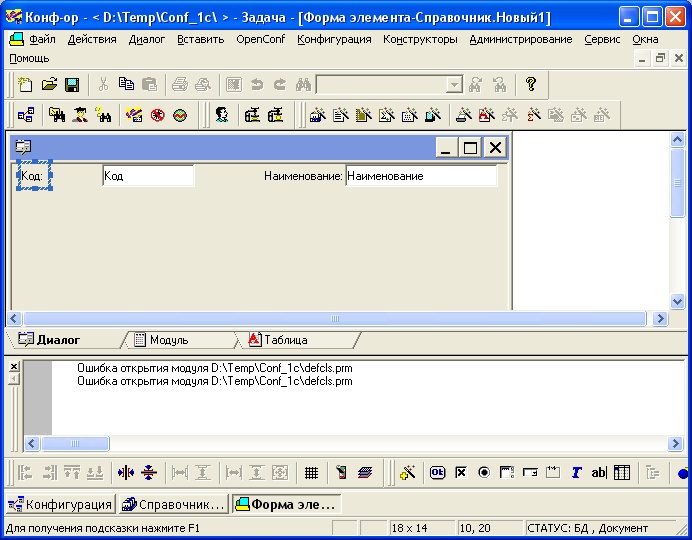The image size is (692, 540).
Task: Click the binoculars Find icon
Action: tap(303, 86)
